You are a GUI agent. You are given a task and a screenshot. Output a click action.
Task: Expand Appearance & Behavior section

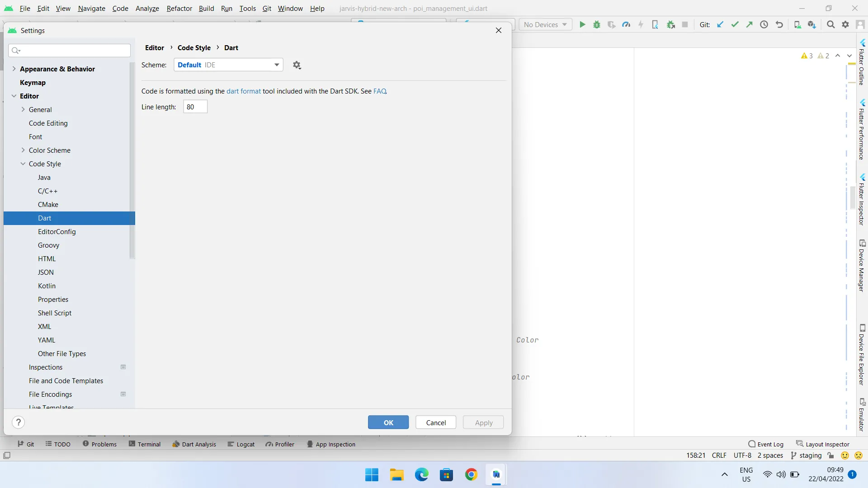pyautogui.click(x=14, y=69)
